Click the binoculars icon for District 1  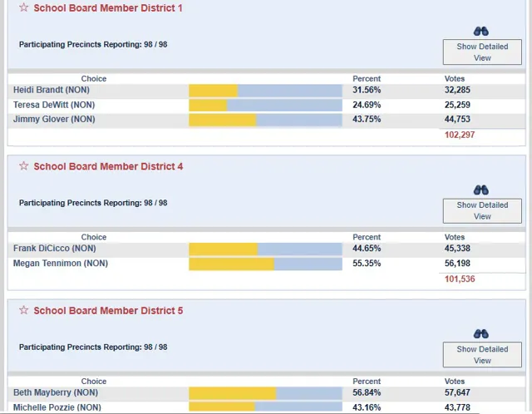481,32
